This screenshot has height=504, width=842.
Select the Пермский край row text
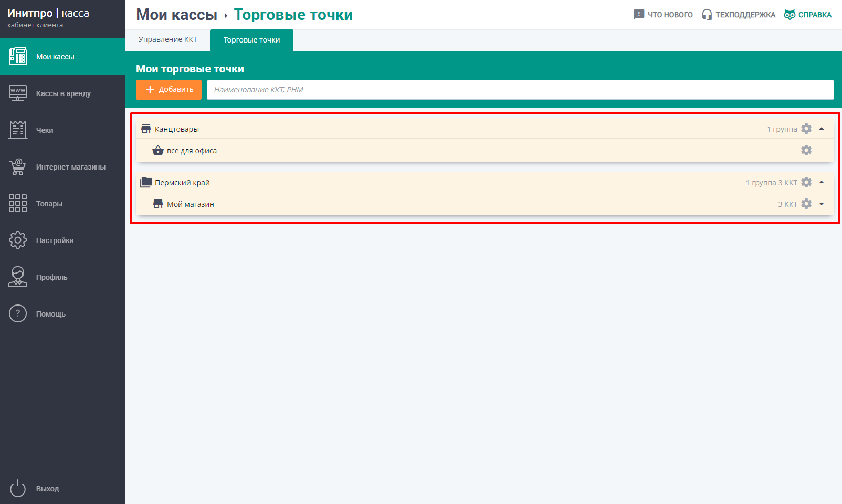182,183
